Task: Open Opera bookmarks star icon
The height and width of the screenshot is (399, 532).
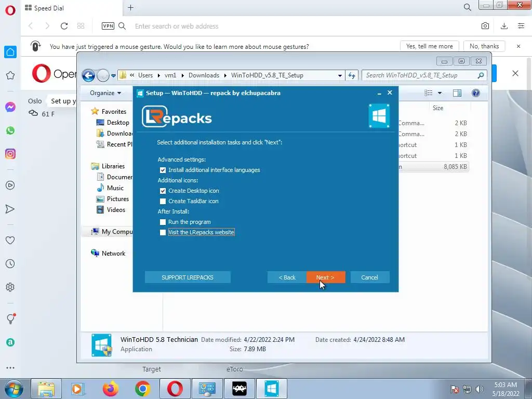Action: click(10, 75)
